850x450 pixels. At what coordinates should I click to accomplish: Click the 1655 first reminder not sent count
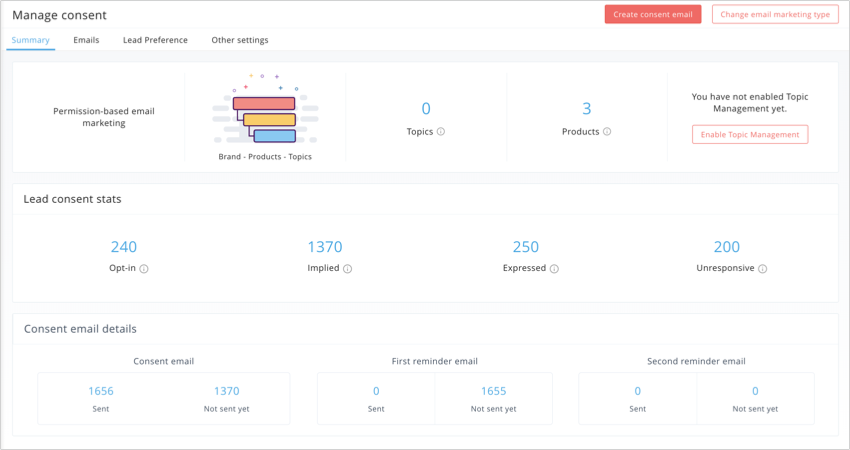point(493,391)
